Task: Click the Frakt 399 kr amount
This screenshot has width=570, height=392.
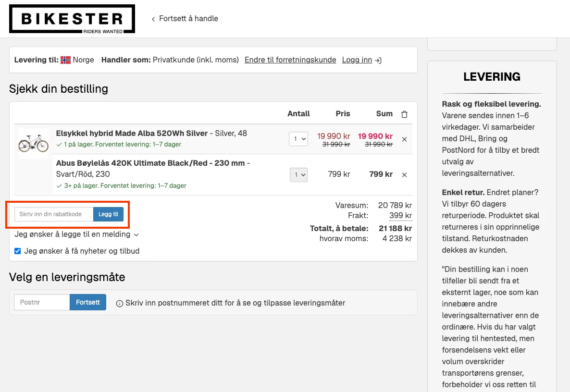Action: pos(400,215)
